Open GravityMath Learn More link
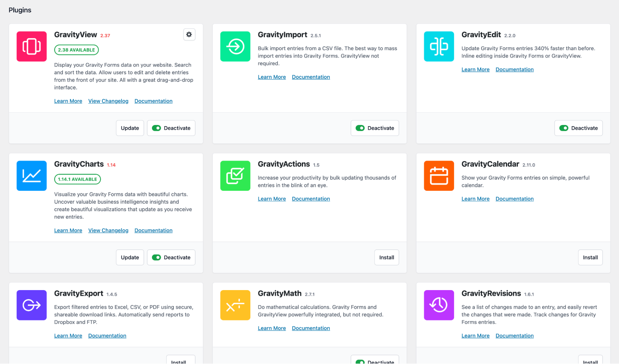Screen dimensions: 619x364 (272, 328)
